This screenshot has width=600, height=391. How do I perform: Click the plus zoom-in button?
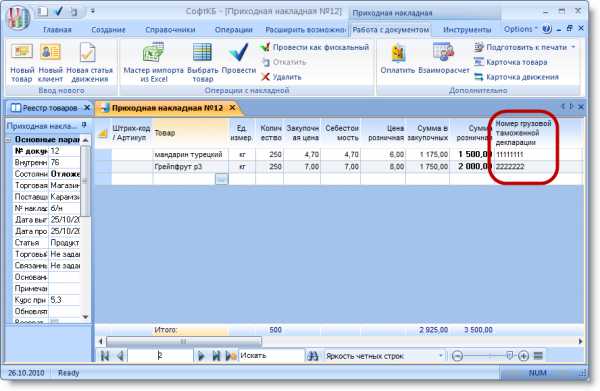click(x=523, y=356)
